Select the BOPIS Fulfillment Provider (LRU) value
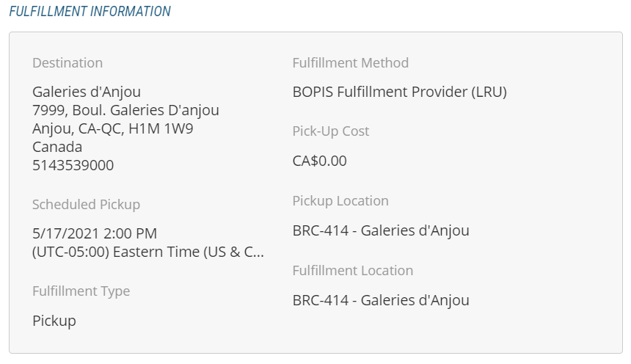Image resolution: width=631 pixels, height=364 pixels. (399, 92)
